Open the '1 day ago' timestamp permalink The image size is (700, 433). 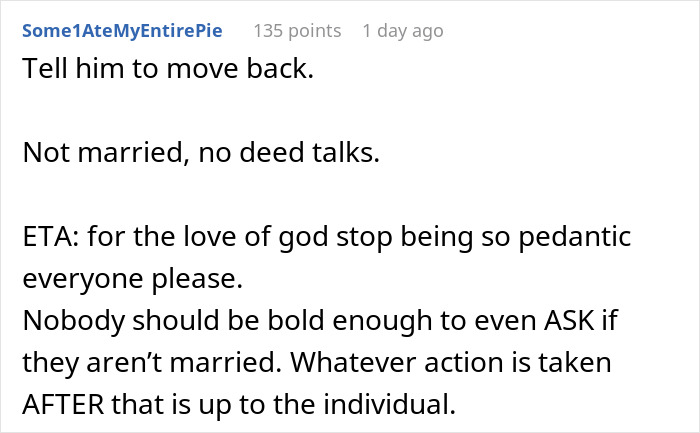403,31
